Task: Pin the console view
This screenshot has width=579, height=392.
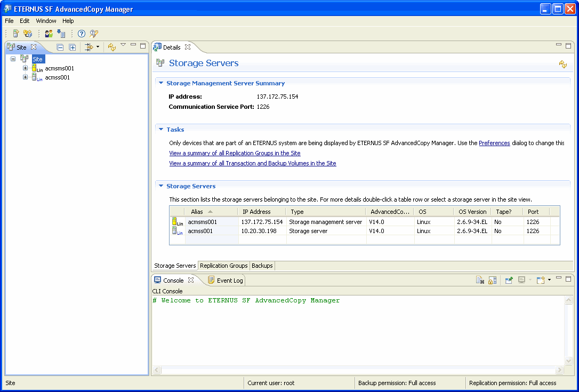Action: pos(509,281)
